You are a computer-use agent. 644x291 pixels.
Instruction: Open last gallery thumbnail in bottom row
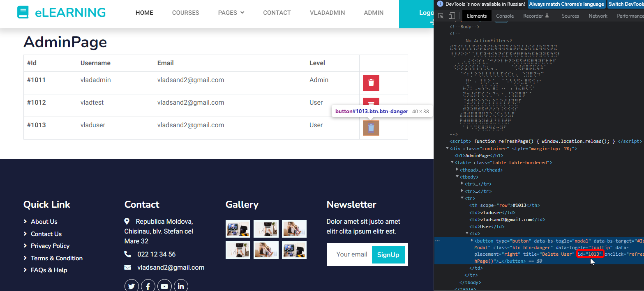(294, 250)
